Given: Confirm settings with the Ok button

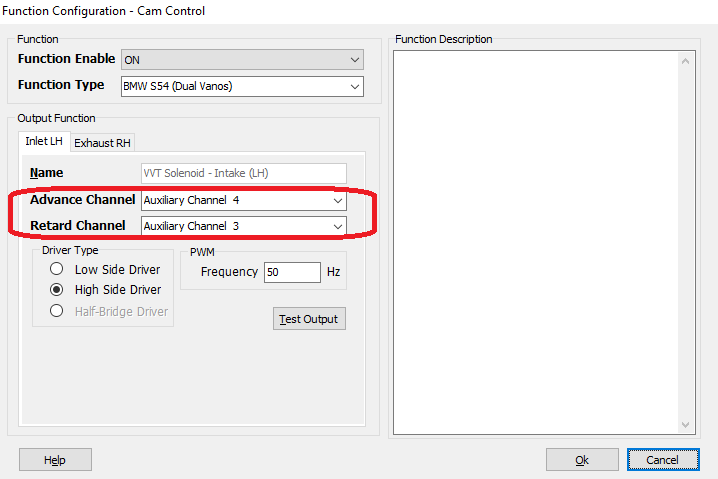Looking at the screenshot, I should tap(582, 460).
